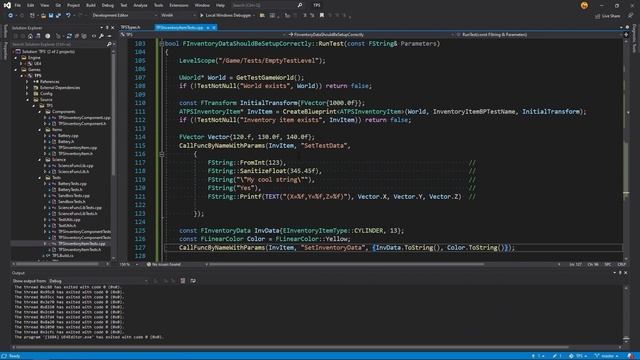
Task: Open the Extensions menu
Action: coord(179,5)
